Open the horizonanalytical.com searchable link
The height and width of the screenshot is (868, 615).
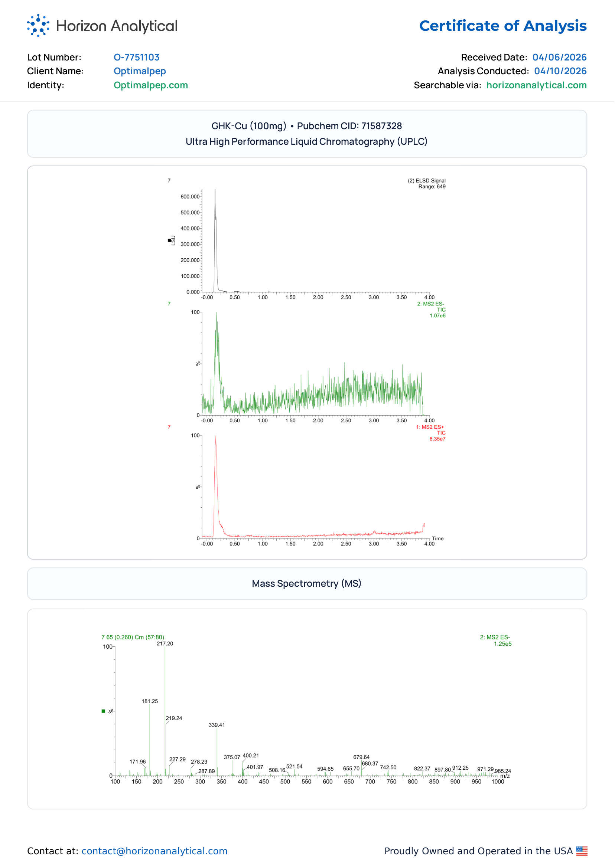(537, 85)
